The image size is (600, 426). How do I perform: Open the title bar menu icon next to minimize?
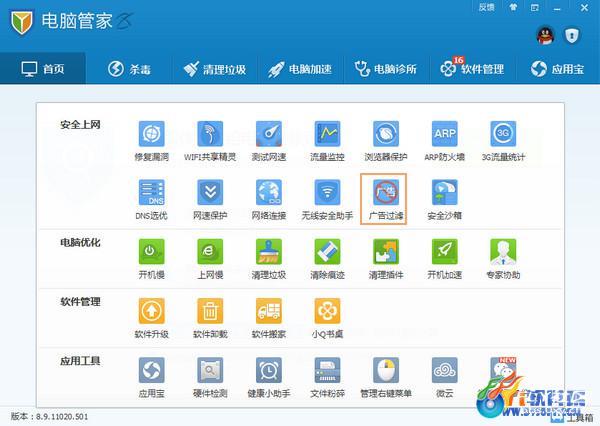535,7
